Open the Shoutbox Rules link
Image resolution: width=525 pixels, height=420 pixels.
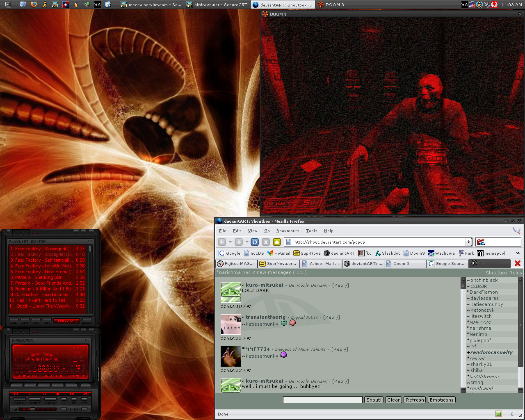(504, 273)
